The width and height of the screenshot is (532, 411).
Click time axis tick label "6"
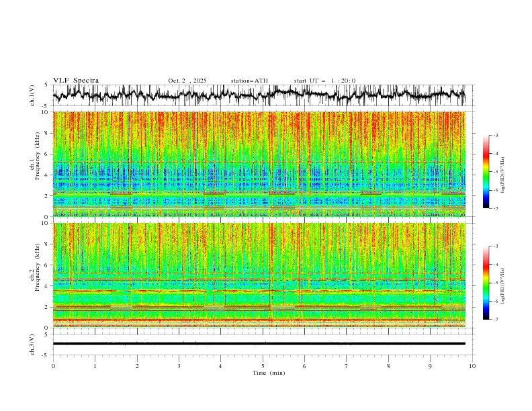coord(304,366)
